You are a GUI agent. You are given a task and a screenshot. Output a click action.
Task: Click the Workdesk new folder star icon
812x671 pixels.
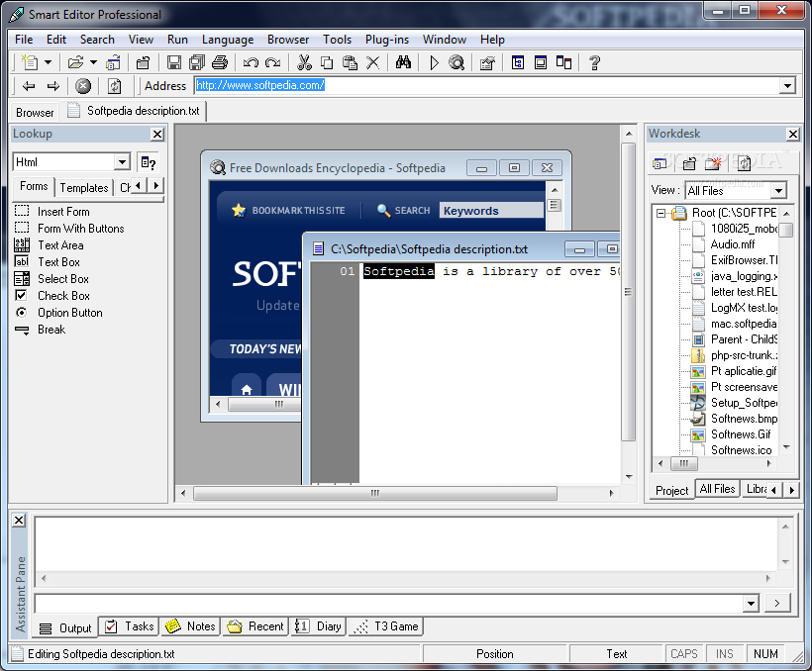tap(713, 163)
